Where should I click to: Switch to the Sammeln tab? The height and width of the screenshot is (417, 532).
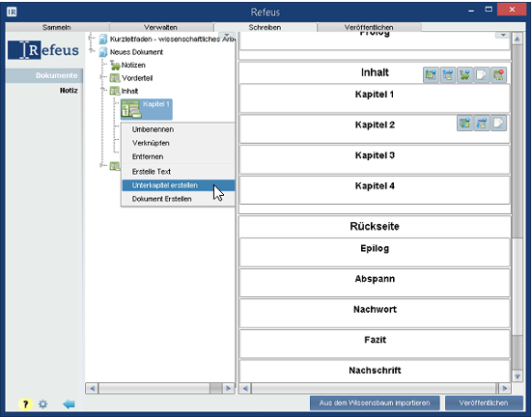coord(57,27)
